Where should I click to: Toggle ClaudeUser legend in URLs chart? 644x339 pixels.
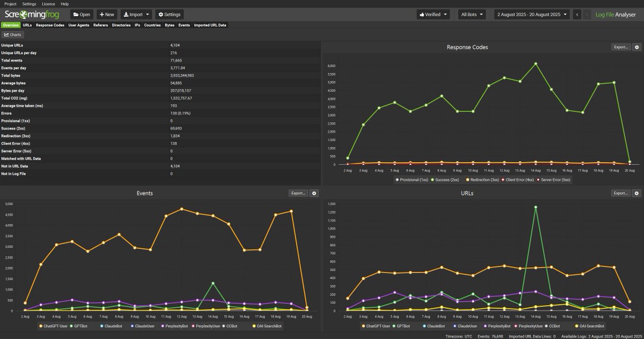coord(464,326)
